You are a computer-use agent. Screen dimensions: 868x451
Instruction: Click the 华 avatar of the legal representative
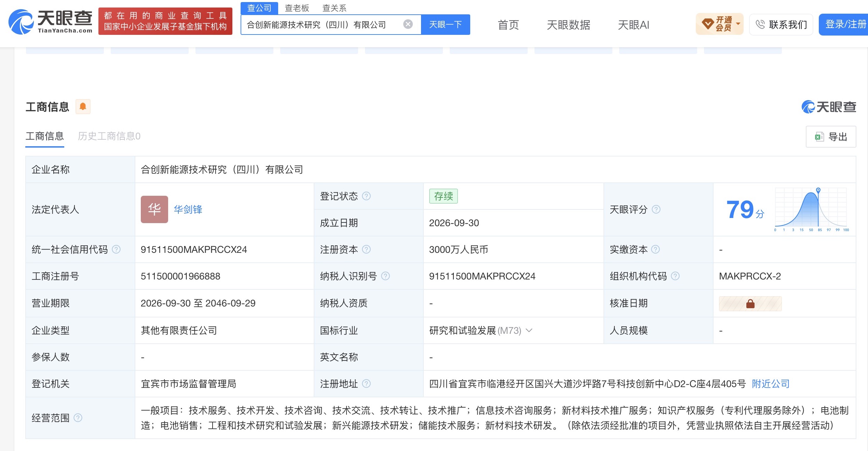pos(154,209)
